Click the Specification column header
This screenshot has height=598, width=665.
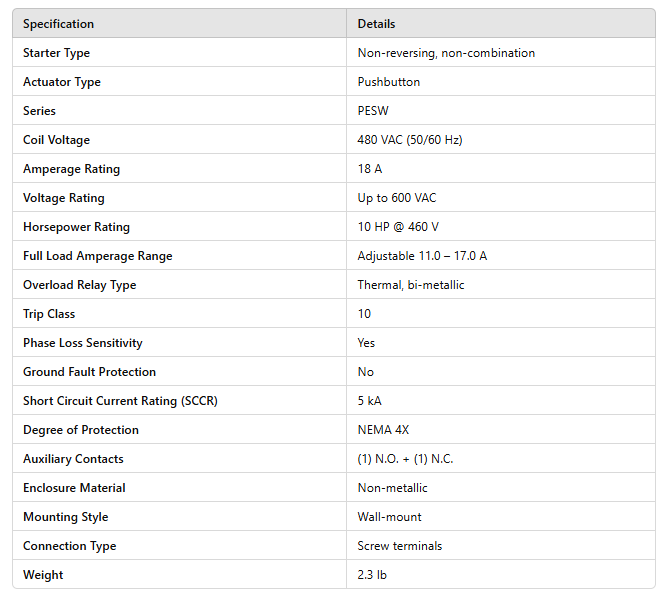click(58, 24)
